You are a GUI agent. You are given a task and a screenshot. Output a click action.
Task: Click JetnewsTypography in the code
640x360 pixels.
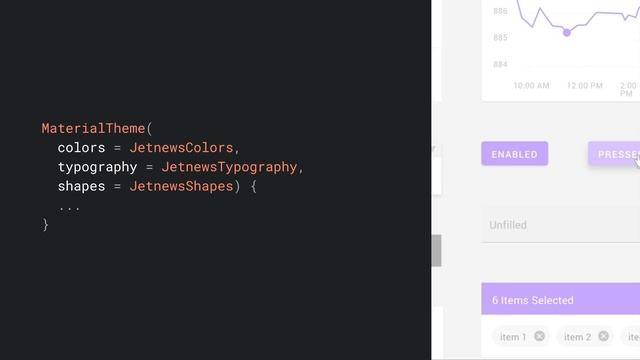tap(229, 167)
